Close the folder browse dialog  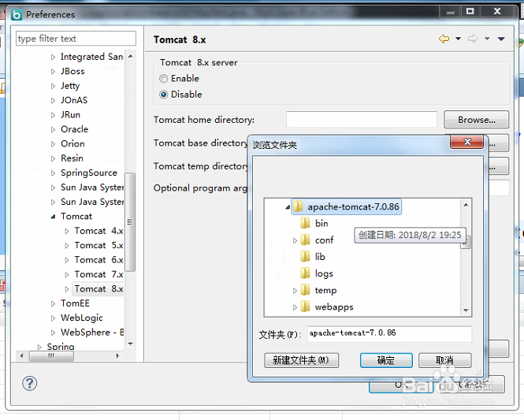coord(466,142)
